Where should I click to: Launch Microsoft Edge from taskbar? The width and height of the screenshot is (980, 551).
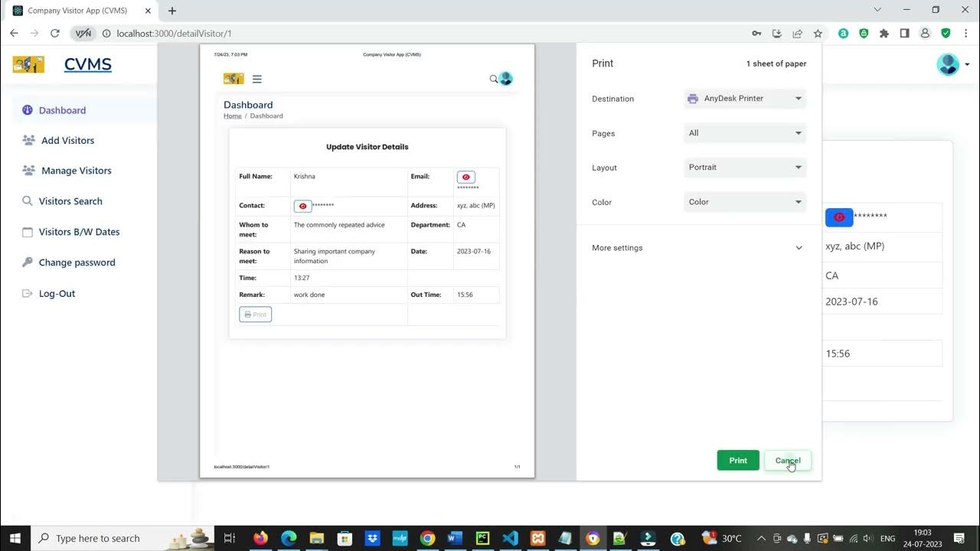click(289, 538)
